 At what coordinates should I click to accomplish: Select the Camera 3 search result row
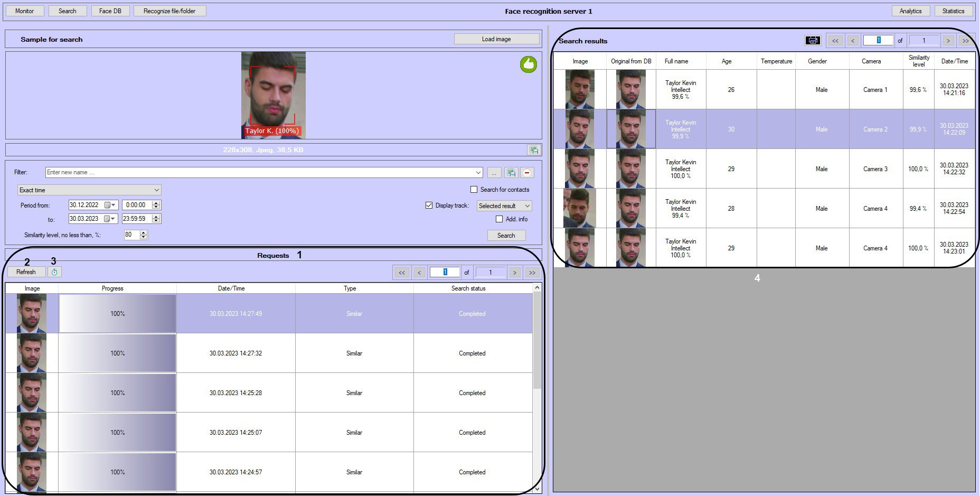(x=874, y=169)
